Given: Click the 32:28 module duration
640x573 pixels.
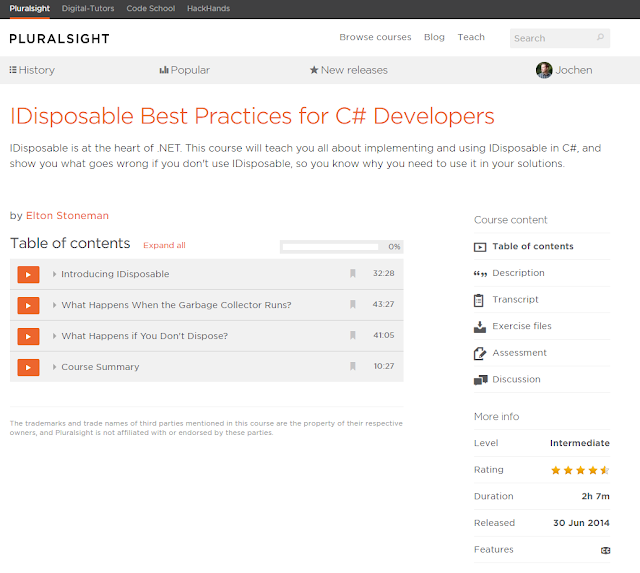Looking at the screenshot, I should point(383,273).
